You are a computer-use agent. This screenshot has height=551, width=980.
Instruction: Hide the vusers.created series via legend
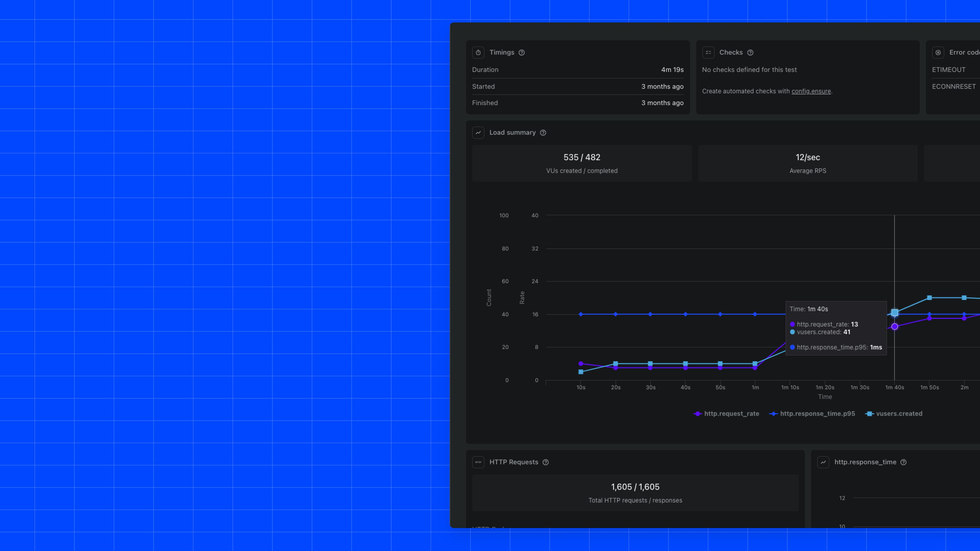point(894,413)
